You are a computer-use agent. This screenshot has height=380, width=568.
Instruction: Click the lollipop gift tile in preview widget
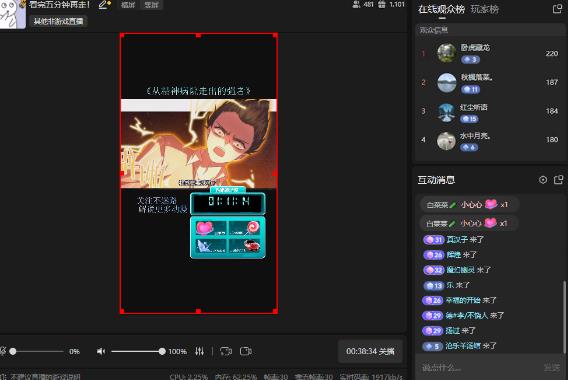click(x=245, y=228)
